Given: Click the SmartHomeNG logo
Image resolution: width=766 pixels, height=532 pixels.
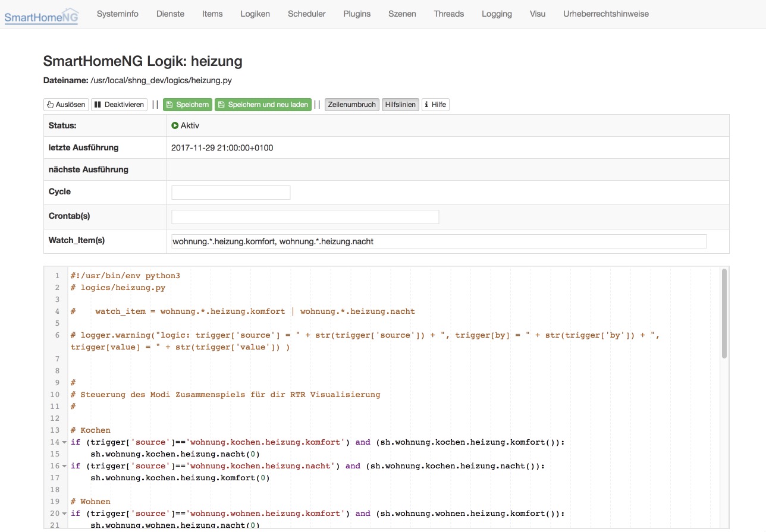Looking at the screenshot, I should (42, 15).
